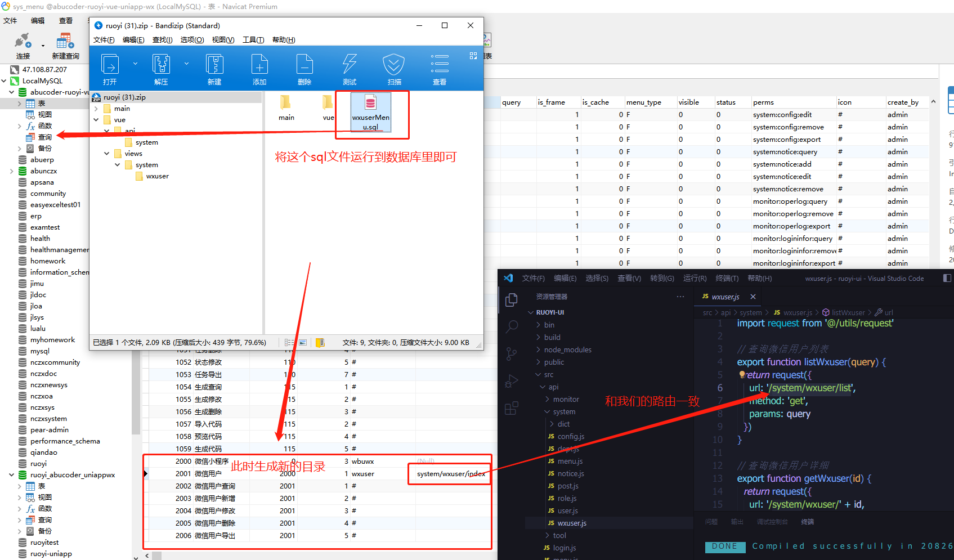Click system:notice:query perms cell
The width and height of the screenshot is (954, 560).
[785, 151]
